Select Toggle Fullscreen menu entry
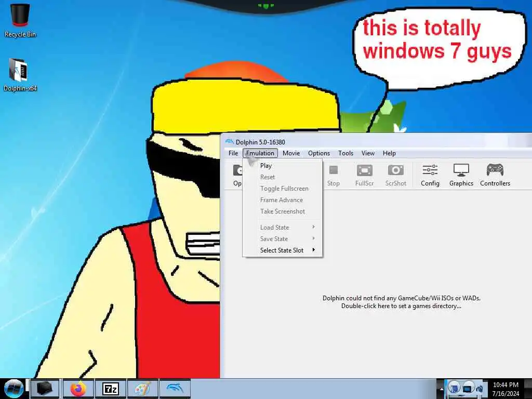The width and height of the screenshot is (532, 399). 282,189
